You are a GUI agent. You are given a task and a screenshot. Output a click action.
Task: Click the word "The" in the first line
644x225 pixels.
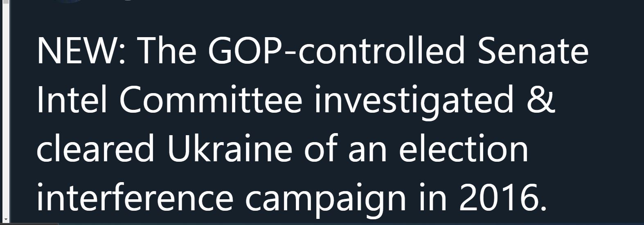click(167, 51)
